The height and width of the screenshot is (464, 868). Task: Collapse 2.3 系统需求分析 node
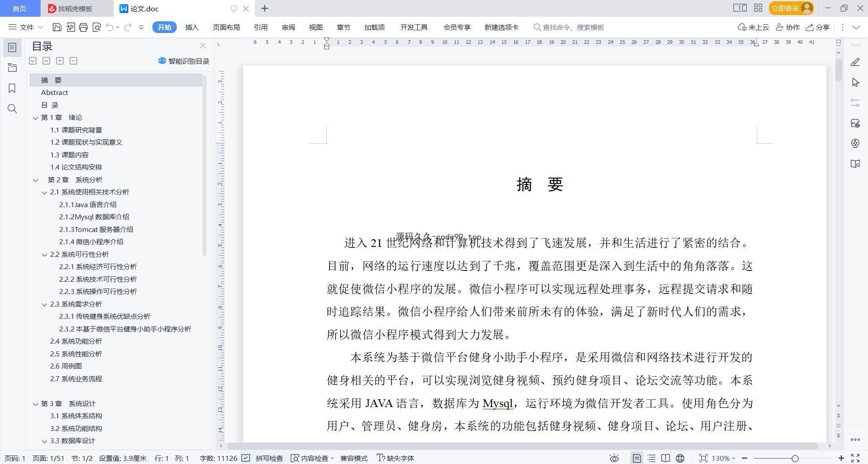44,304
